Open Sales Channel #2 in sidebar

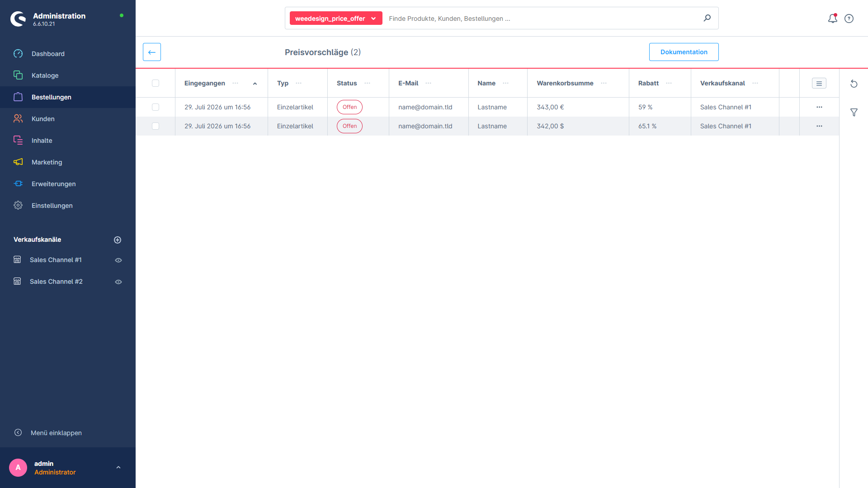pos(56,282)
